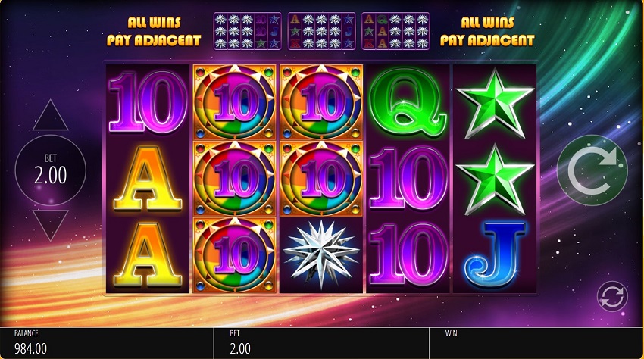Click the bottom bar Bet 2.00 field

click(321, 343)
